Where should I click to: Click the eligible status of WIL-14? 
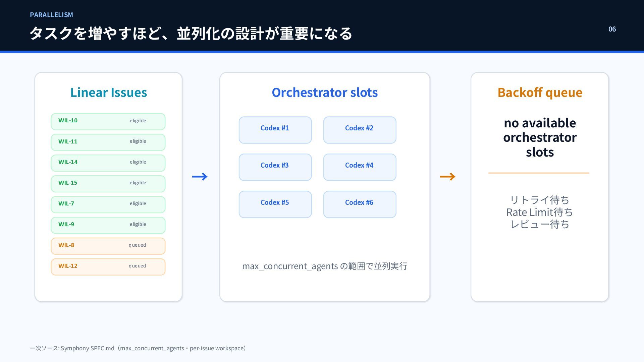click(x=138, y=162)
